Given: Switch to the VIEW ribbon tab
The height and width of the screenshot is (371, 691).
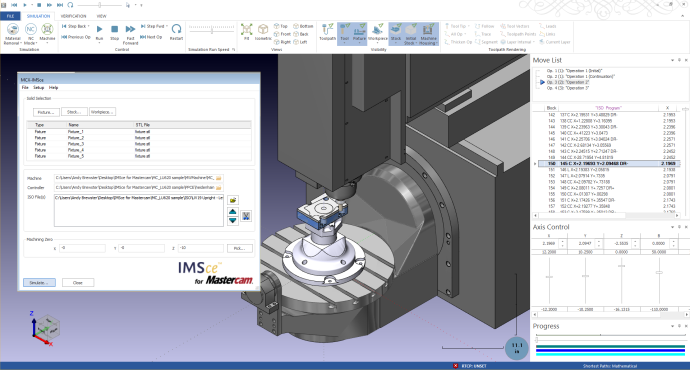Looking at the screenshot, I should pos(101,16).
